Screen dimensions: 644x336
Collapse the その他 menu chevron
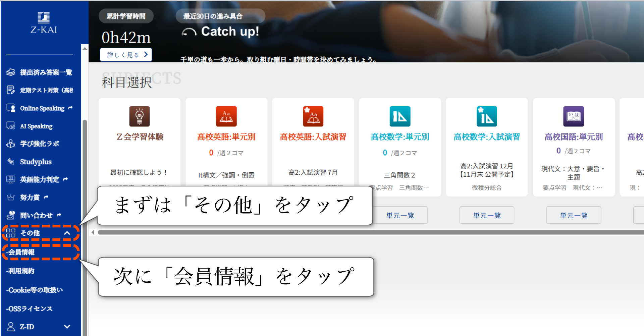coord(67,233)
